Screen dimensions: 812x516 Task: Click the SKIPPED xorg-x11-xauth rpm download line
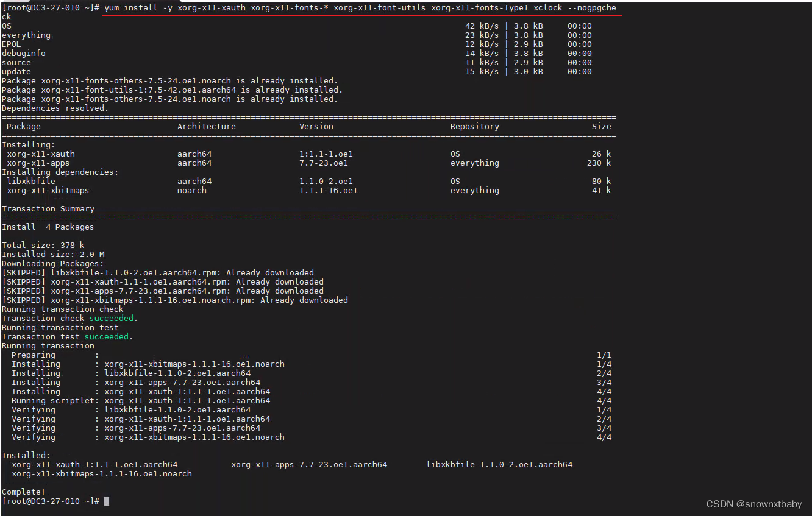(163, 282)
